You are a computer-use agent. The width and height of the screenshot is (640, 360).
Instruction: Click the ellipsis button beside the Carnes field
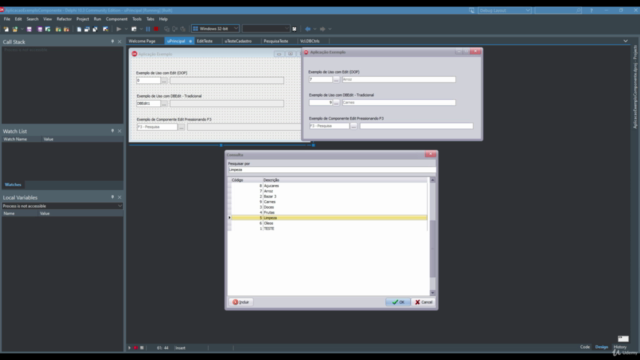click(336, 102)
